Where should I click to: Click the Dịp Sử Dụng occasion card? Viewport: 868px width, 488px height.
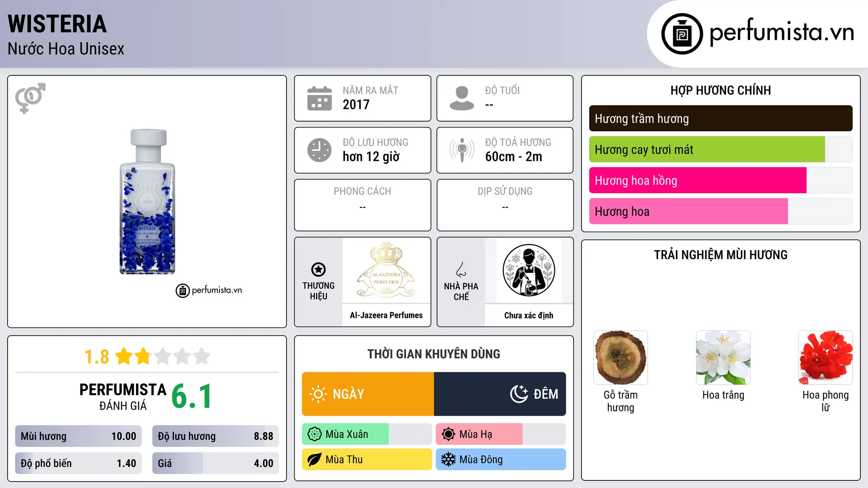coord(505,205)
